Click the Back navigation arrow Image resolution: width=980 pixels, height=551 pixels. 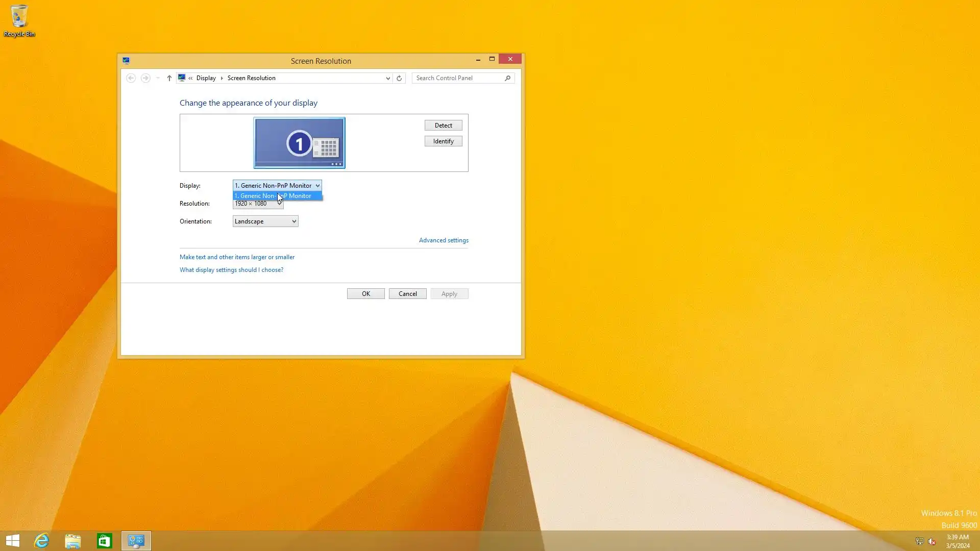(131, 78)
